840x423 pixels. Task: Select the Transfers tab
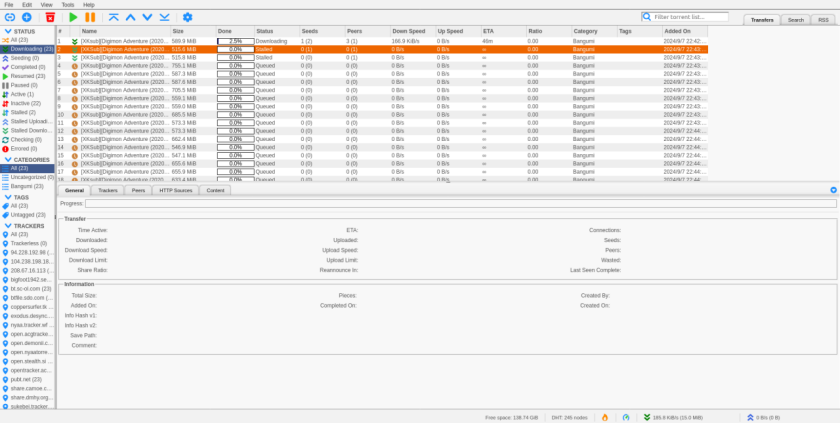pos(762,20)
